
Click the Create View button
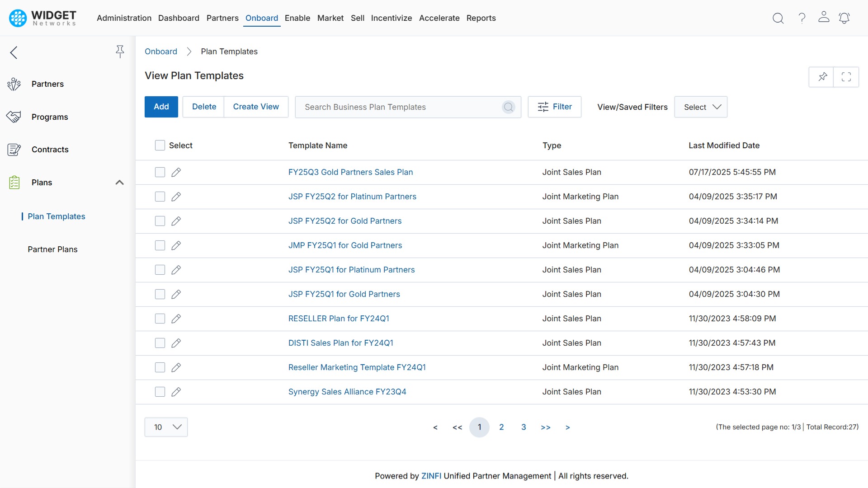256,107
